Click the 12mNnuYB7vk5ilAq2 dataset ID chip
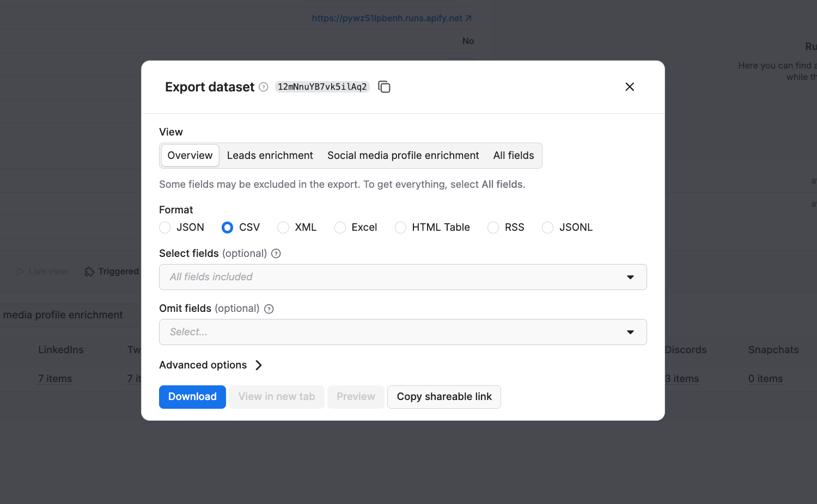This screenshot has height=504, width=817. [x=322, y=87]
